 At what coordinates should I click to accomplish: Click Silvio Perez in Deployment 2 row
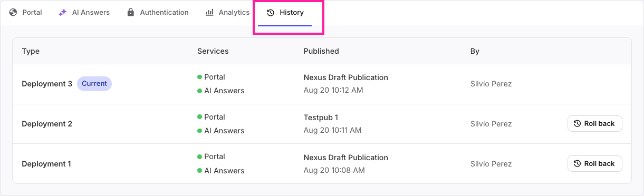[491, 124]
